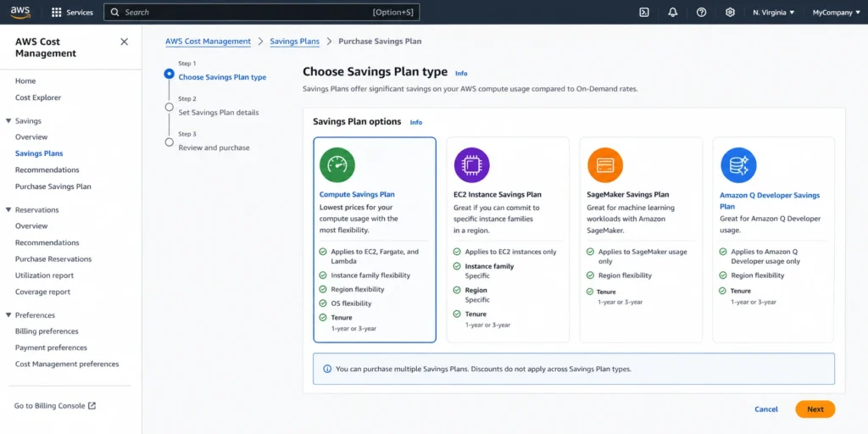The width and height of the screenshot is (868, 434).
Task: Open the notifications bell
Action: pos(672,12)
